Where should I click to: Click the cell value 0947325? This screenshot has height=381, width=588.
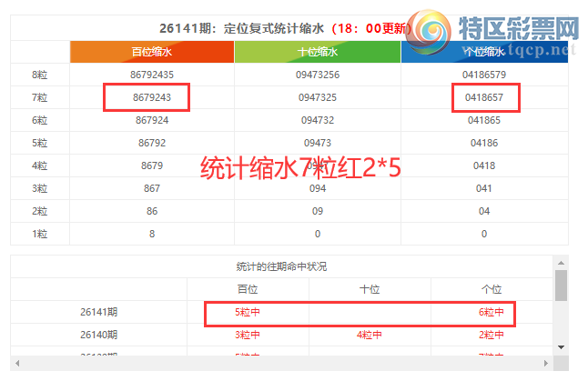(318, 98)
